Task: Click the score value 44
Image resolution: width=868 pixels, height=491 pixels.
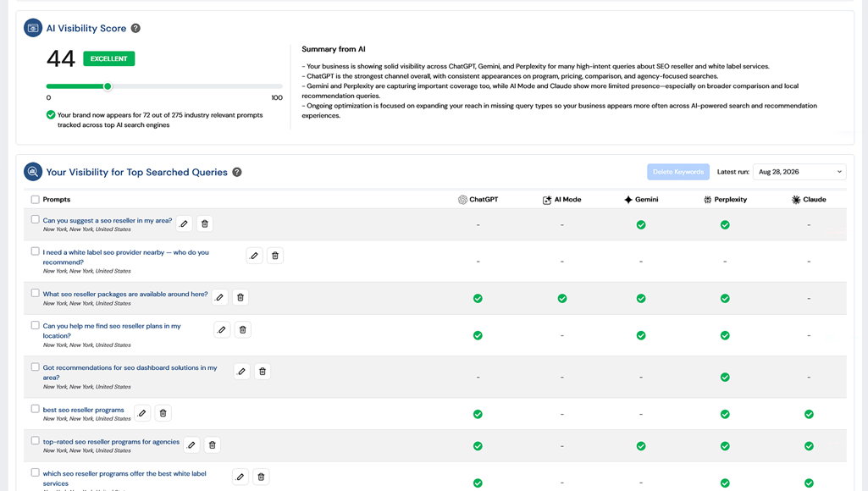Action: (x=61, y=58)
